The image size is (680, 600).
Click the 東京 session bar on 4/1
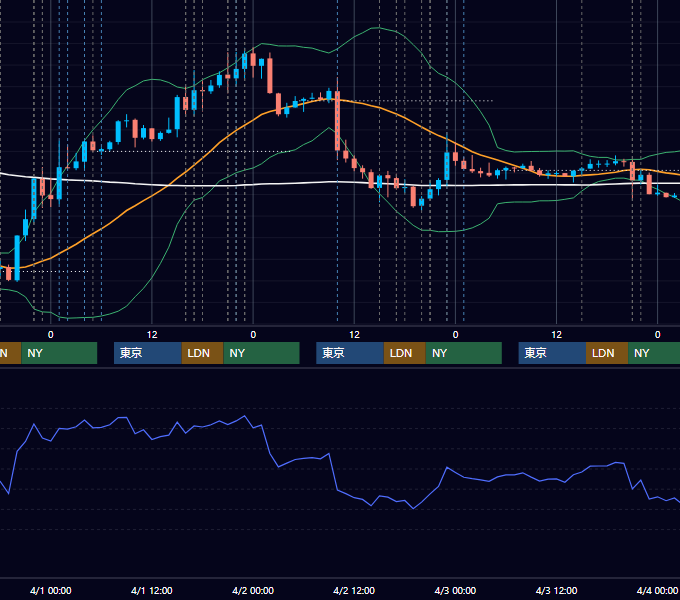pyautogui.click(x=148, y=353)
